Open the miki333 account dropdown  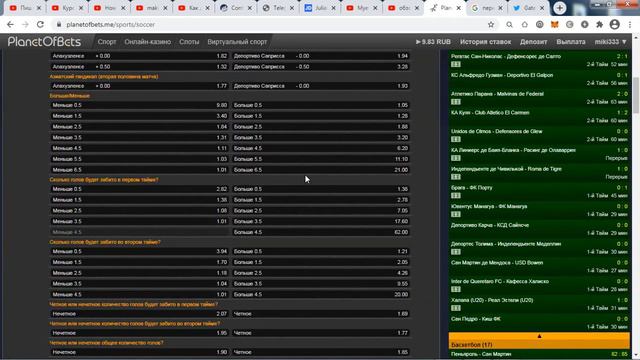click(x=610, y=42)
